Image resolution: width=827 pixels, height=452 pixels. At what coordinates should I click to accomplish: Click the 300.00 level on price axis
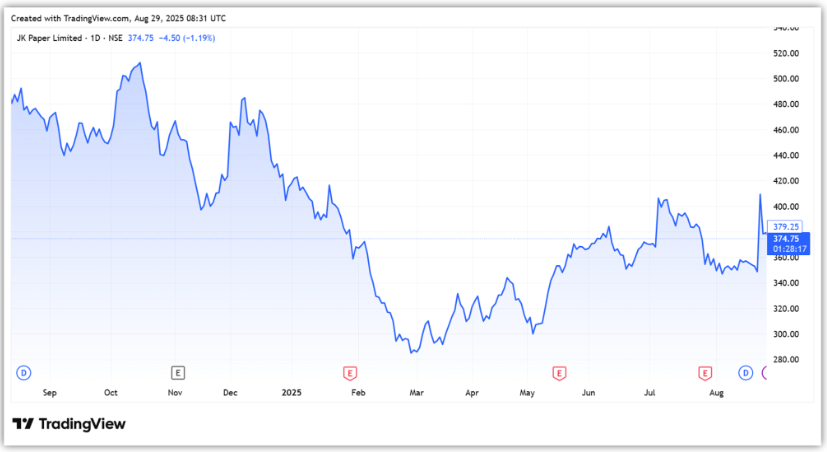click(x=786, y=334)
